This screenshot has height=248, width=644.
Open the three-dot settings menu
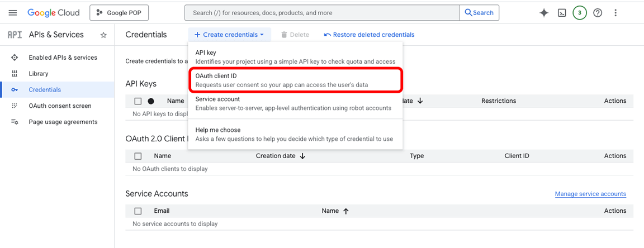[x=615, y=13]
